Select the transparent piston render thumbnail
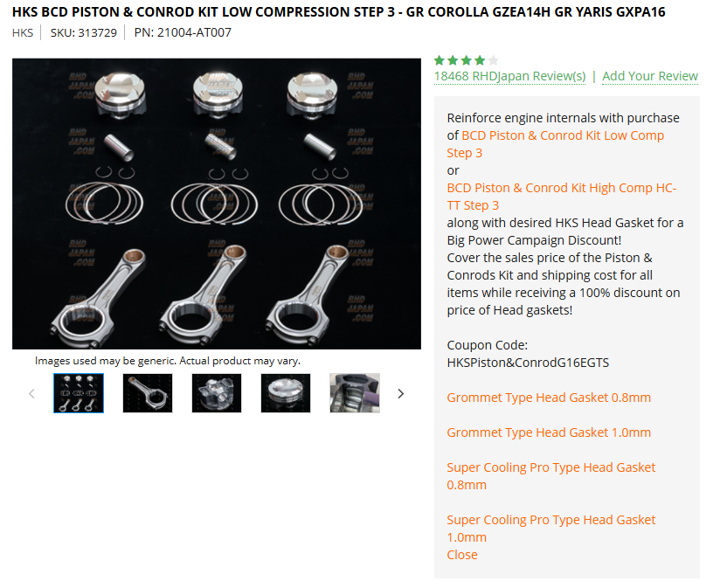 coord(217,393)
